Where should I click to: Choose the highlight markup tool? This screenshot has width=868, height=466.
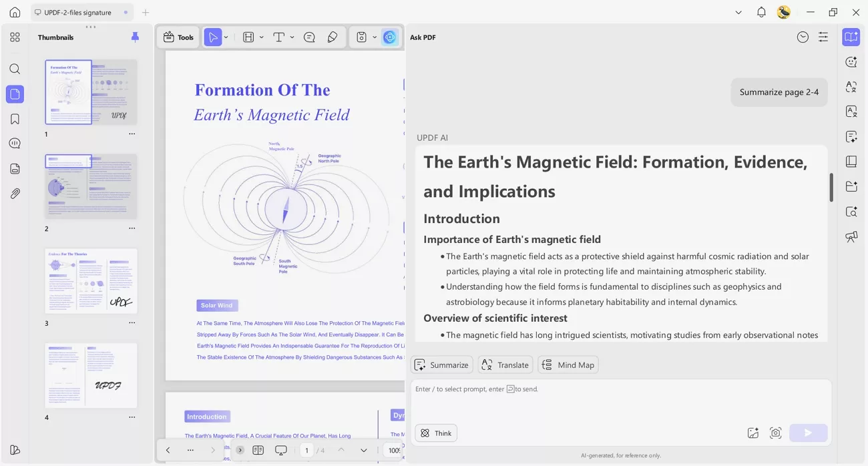click(x=248, y=37)
